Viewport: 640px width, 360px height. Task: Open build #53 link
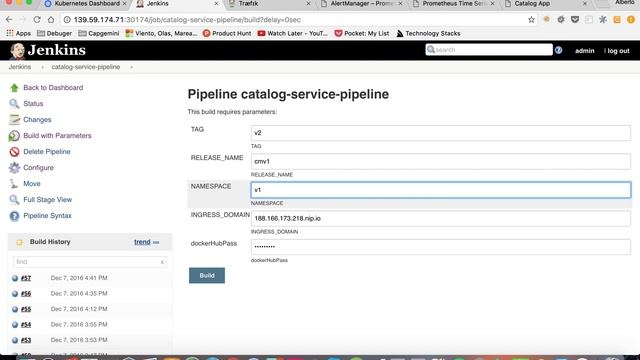[x=26, y=340]
